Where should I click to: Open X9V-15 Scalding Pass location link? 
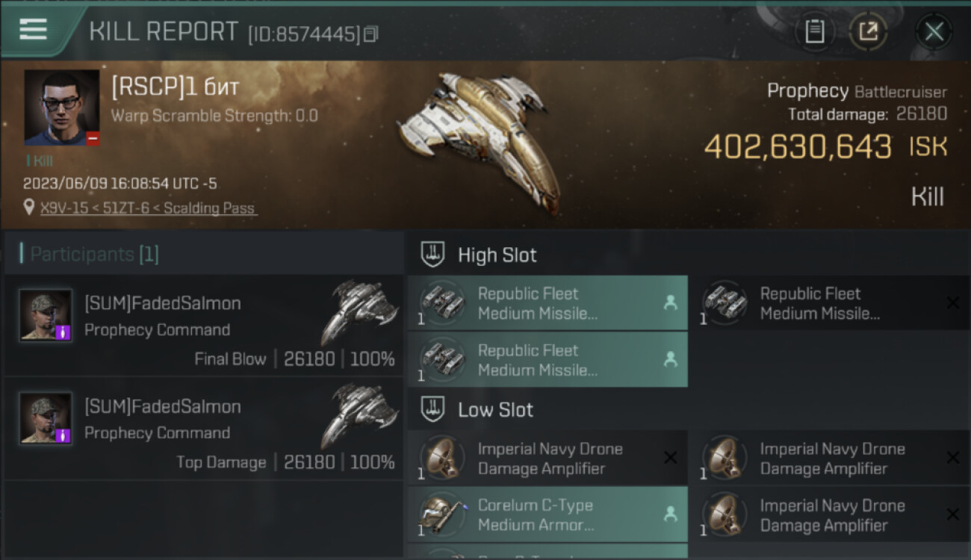coord(148,208)
